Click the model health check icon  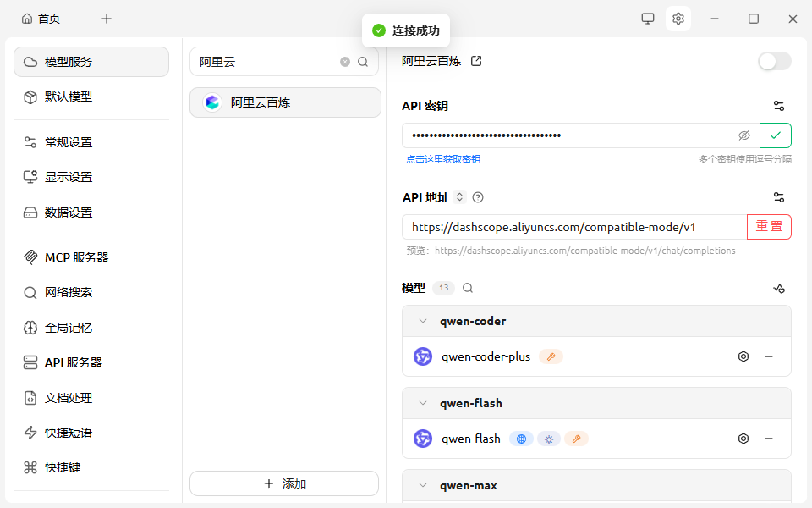pos(779,288)
